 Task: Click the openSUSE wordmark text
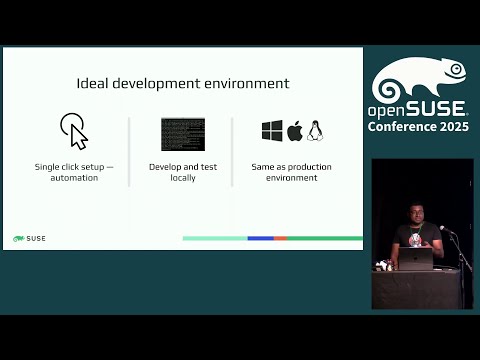click(417, 109)
